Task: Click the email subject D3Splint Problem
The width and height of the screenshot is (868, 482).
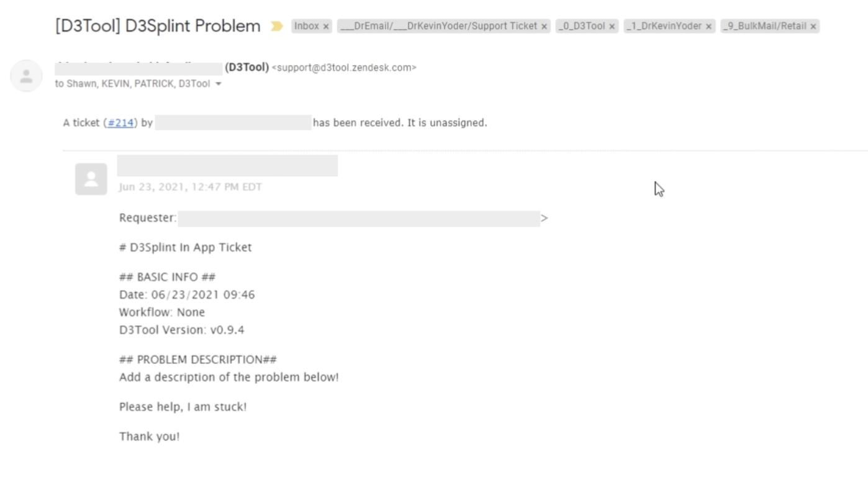Action: pos(158,26)
